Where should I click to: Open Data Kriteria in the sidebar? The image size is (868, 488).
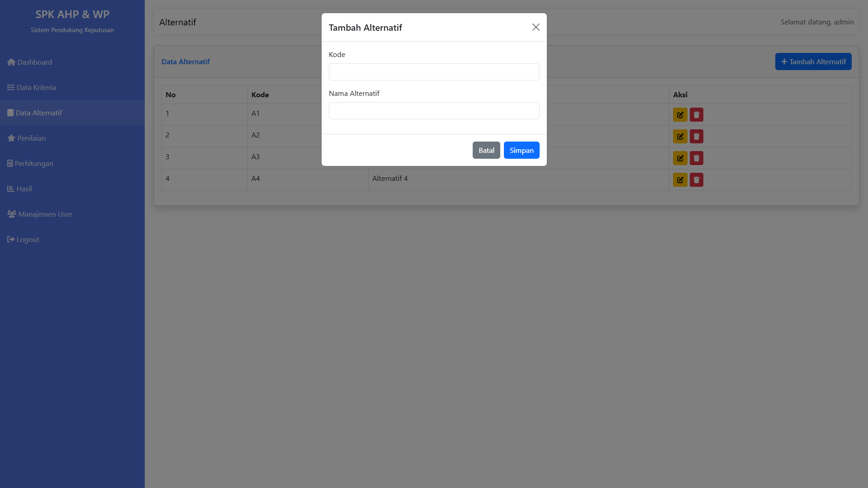tap(72, 87)
